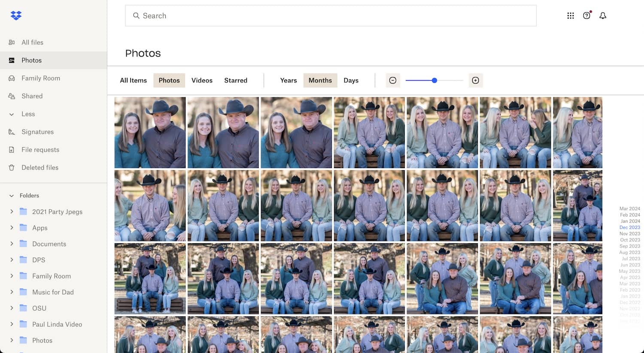Viewport: 644px width, 353px height.
Task: Adjust the thumbnail size slider
Action: coord(434,80)
